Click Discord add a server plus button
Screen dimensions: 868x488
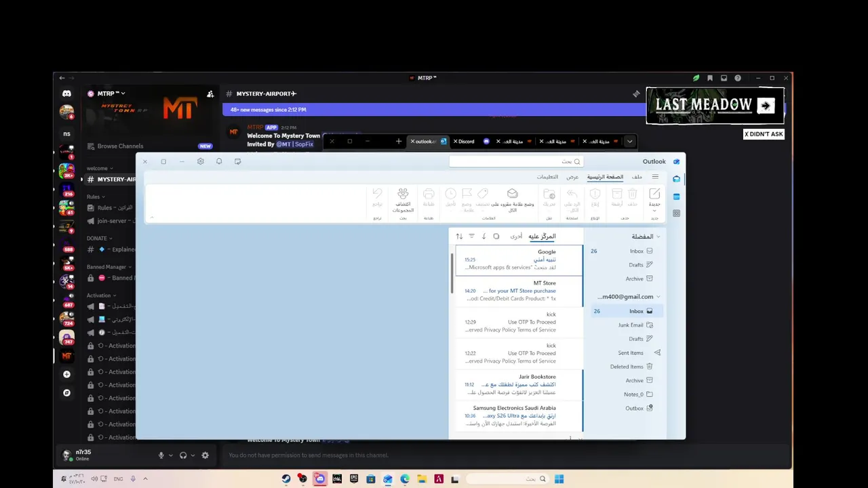(66, 374)
